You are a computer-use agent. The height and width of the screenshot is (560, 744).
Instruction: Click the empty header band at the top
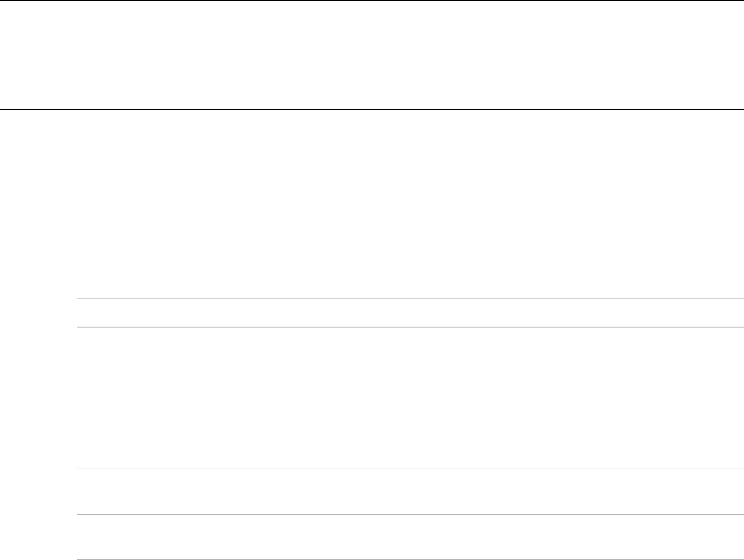pyautogui.click(x=372, y=54)
